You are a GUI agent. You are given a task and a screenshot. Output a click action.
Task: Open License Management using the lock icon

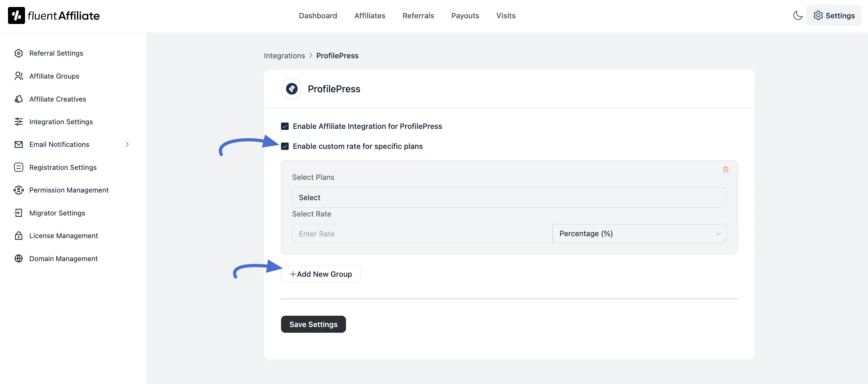coord(19,235)
